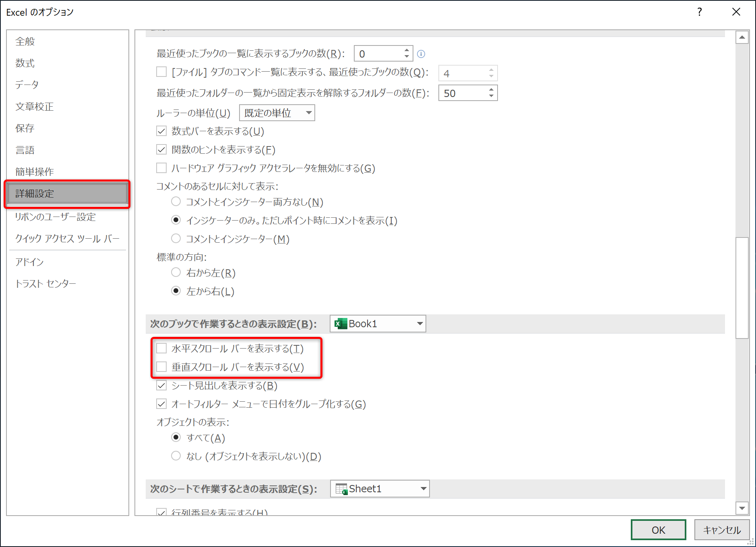Enable the ファイル tab recent books checkbox
Image resolution: width=756 pixels, height=547 pixels.
click(x=161, y=72)
